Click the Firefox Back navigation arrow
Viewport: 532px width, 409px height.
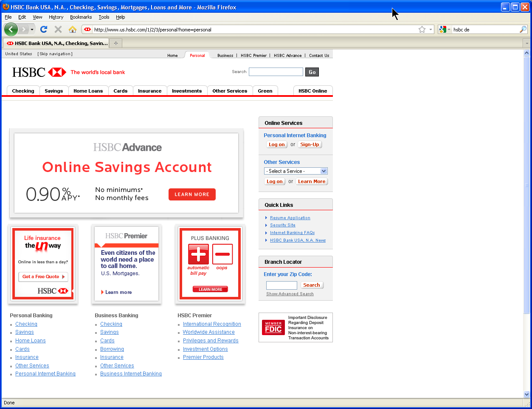(x=11, y=29)
